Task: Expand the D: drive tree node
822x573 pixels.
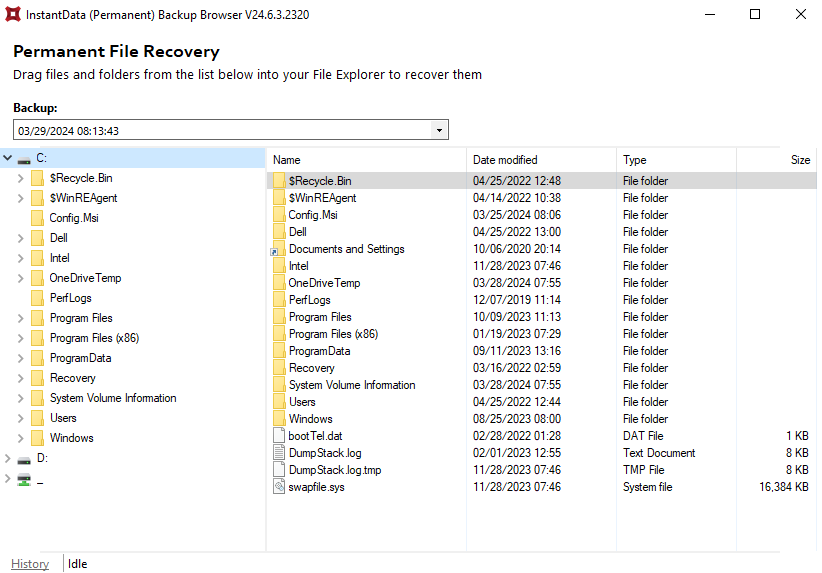Action: pyautogui.click(x=8, y=458)
